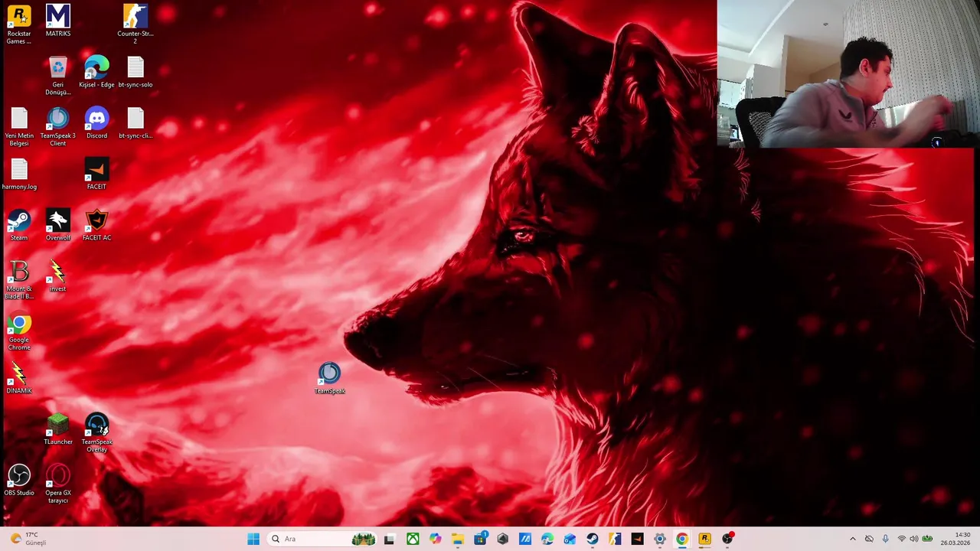980x551 pixels.
Task: Select the TeamSpeak shortcut in desktop center
Action: [x=329, y=378]
